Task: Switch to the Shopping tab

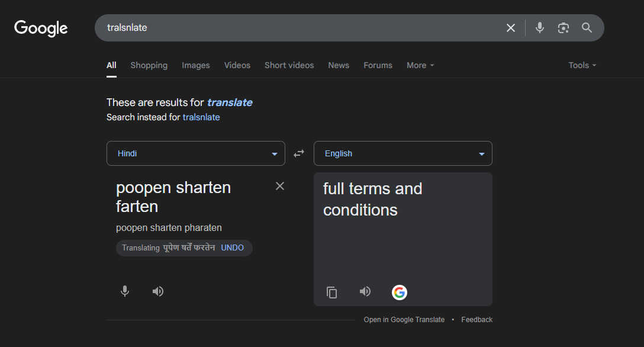Action: coord(149,65)
